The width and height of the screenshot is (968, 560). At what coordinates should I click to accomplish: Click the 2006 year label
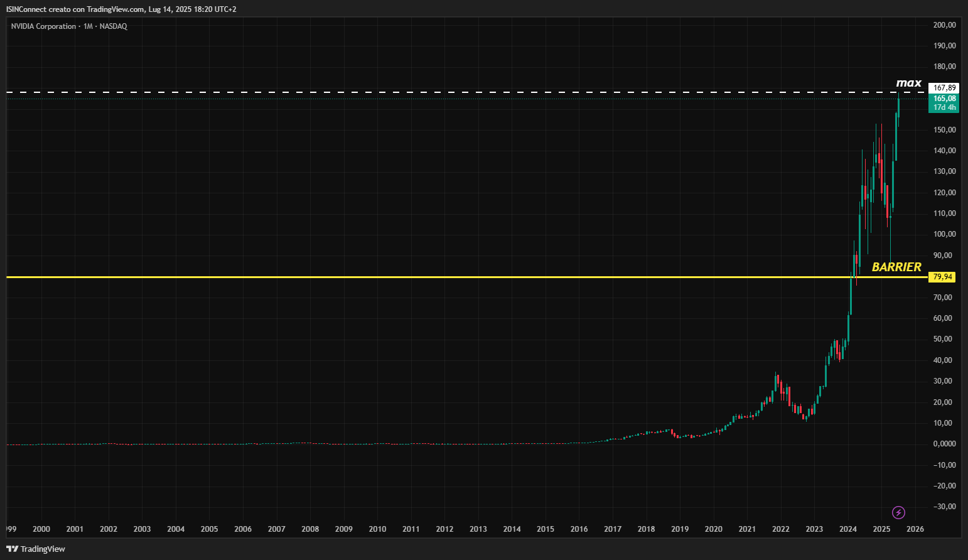pos(243,529)
